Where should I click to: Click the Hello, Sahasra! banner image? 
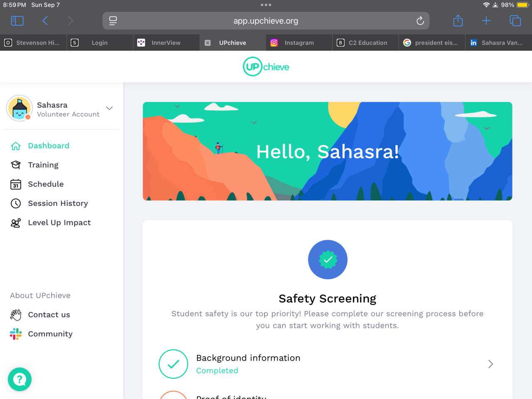328,151
